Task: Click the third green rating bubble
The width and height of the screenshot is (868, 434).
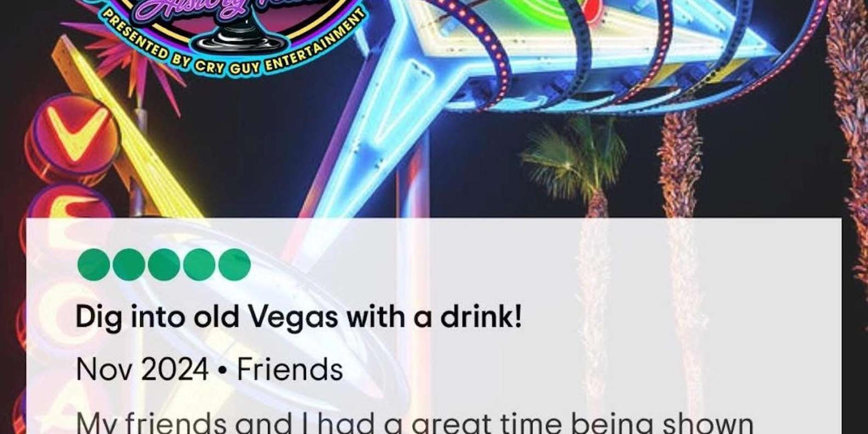Action: (164, 264)
